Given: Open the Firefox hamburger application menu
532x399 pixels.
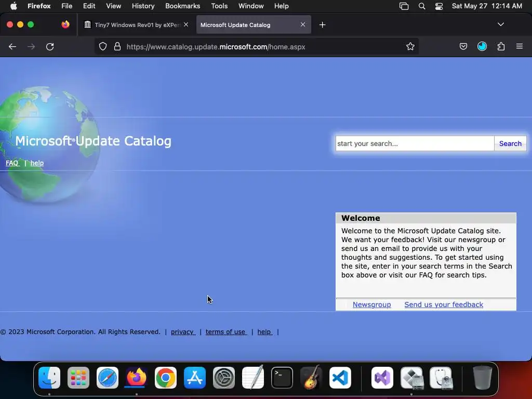Looking at the screenshot, I should (x=520, y=46).
